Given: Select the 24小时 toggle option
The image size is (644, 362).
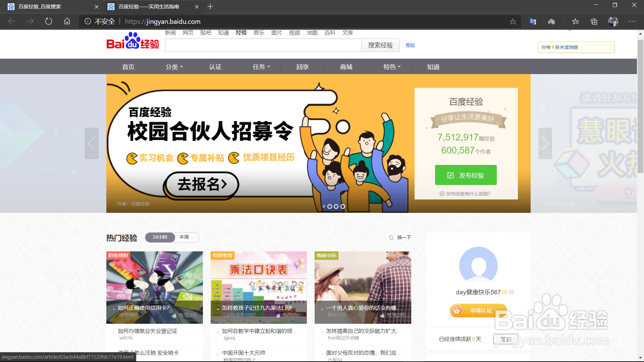Looking at the screenshot, I should (x=160, y=237).
